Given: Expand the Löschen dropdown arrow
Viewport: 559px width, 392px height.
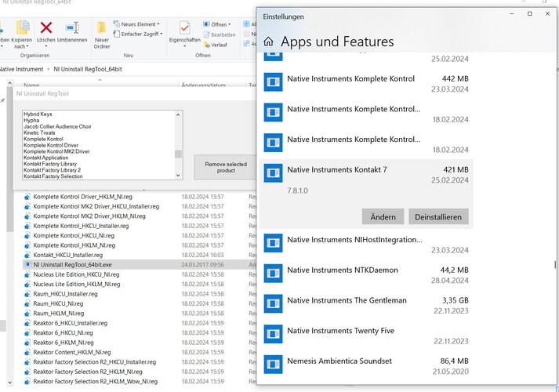Looking at the screenshot, I should (x=46, y=46).
